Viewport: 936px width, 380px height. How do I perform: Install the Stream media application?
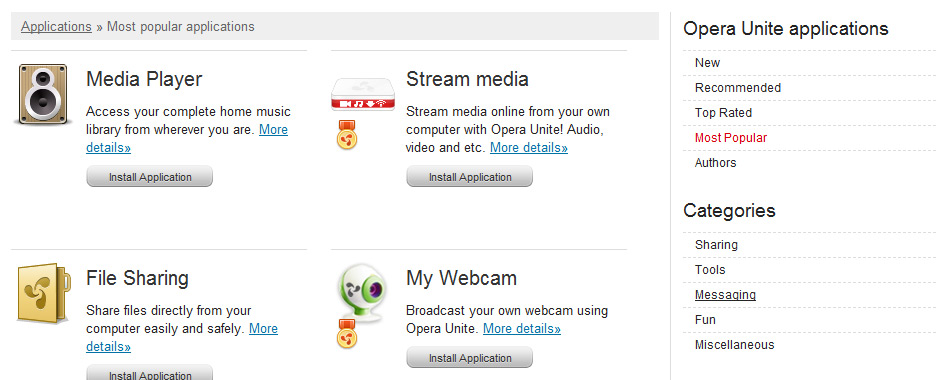470,177
